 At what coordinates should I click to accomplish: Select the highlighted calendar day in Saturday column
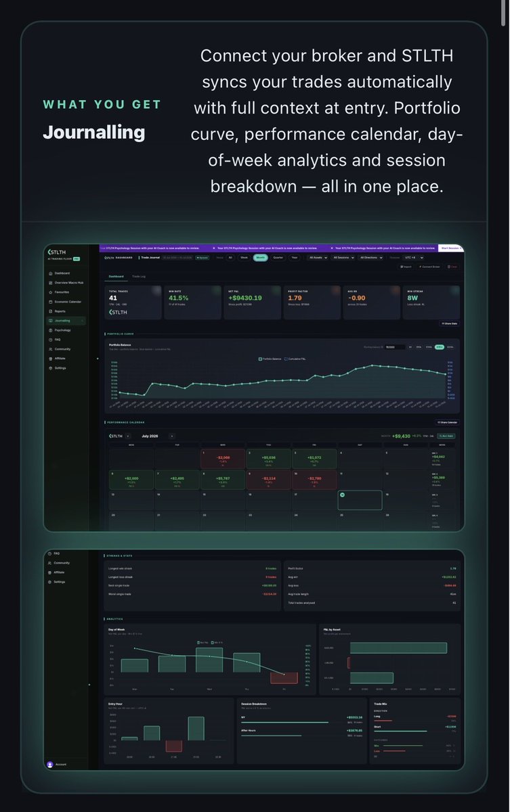(x=360, y=500)
